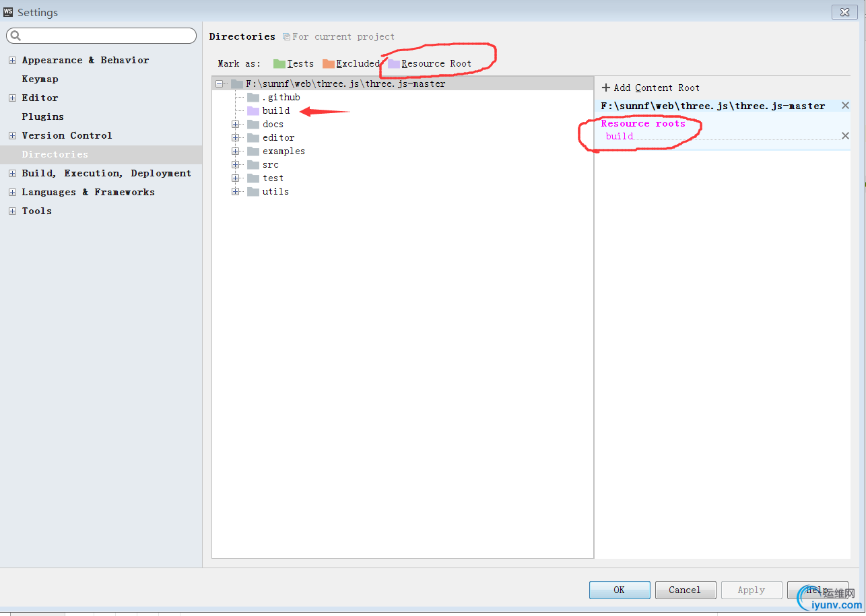Image resolution: width=866 pixels, height=616 pixels.
Task: Expand Languages & Frameworks node
Action: 12,192
